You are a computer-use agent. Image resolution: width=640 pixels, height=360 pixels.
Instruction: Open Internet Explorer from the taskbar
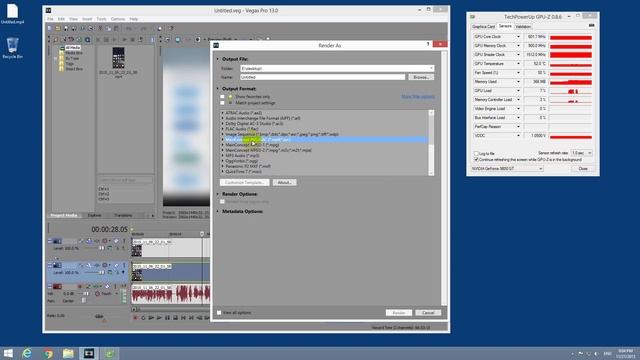coord(27,353)
